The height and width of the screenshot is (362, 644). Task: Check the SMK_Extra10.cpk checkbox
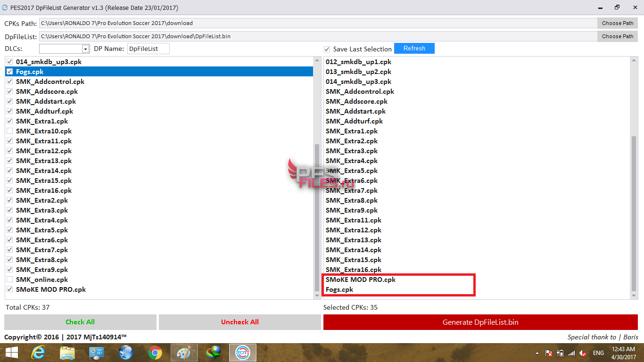[10, 131]
